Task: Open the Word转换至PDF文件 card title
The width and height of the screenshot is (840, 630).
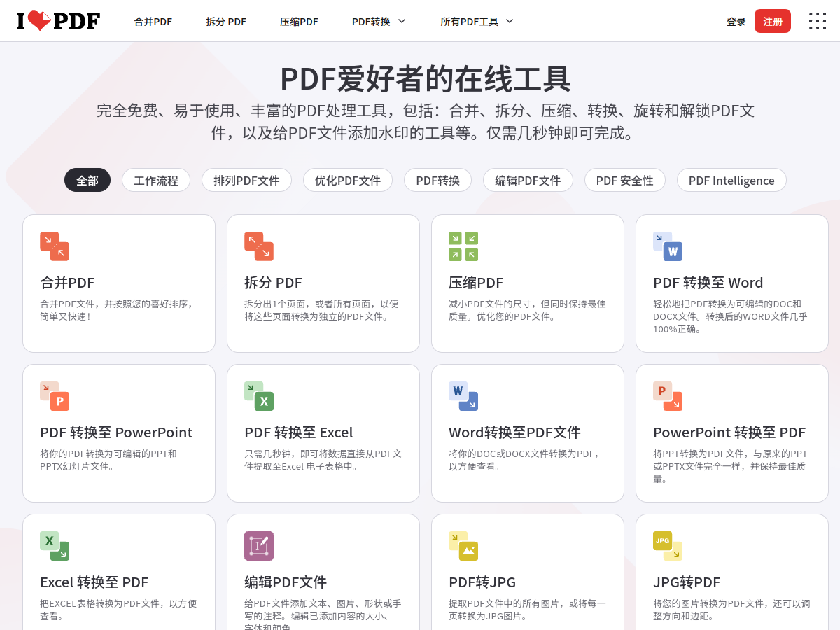Action: pos(514,433)
